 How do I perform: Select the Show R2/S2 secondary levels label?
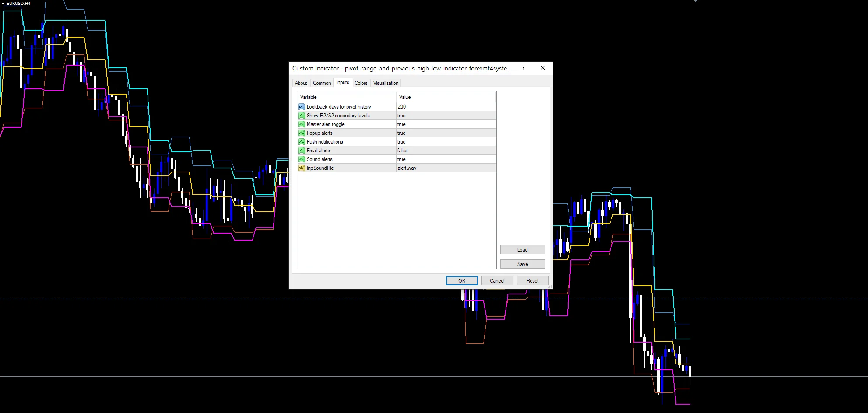338,115
